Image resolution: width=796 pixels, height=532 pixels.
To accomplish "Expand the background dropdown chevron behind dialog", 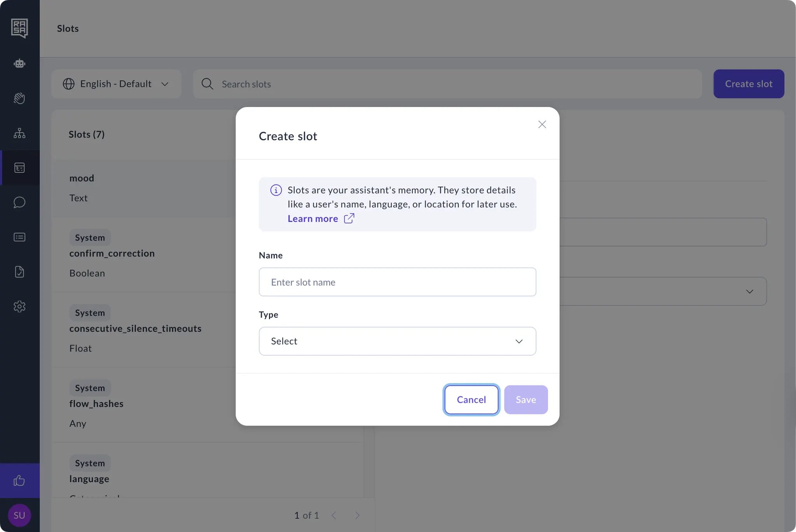I will [749, 291].
